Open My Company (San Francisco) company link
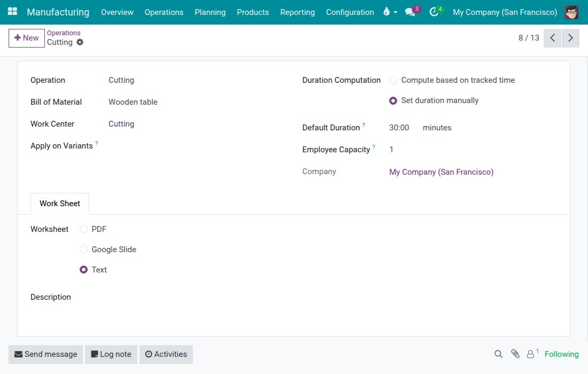Viewport: 588px width, 374px height. coord(441,172)
